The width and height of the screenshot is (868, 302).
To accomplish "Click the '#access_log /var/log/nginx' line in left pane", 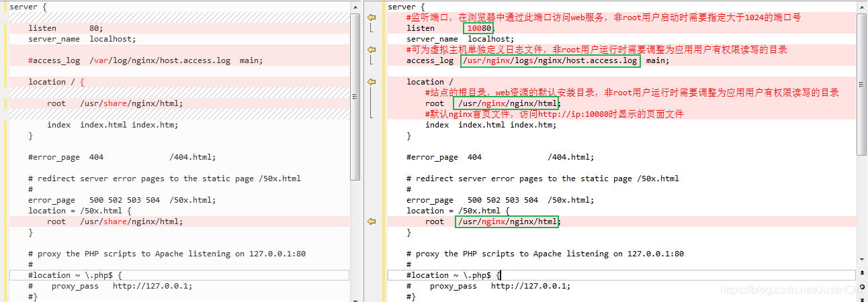I will pyautogui.click(x=146, y=60).
